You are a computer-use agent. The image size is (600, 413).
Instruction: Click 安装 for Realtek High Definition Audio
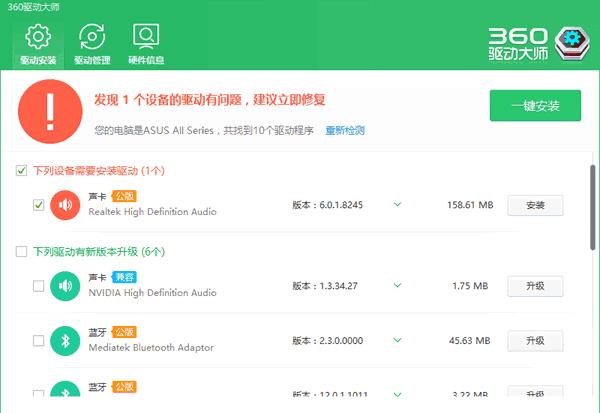click(x=535, y=205)
